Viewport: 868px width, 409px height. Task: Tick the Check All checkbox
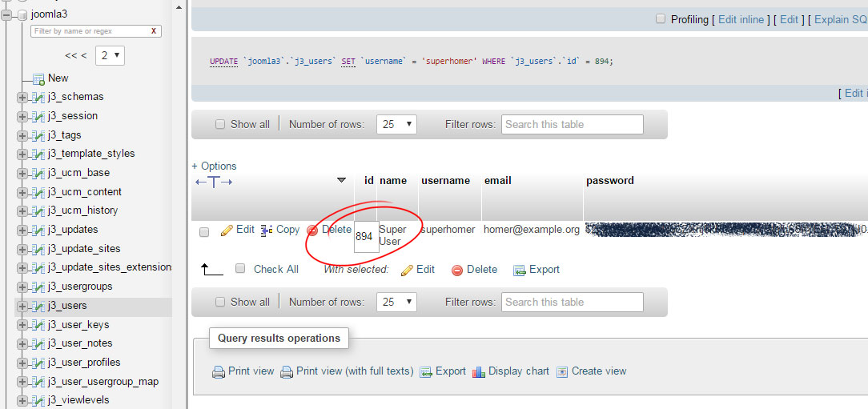[240, 268]
